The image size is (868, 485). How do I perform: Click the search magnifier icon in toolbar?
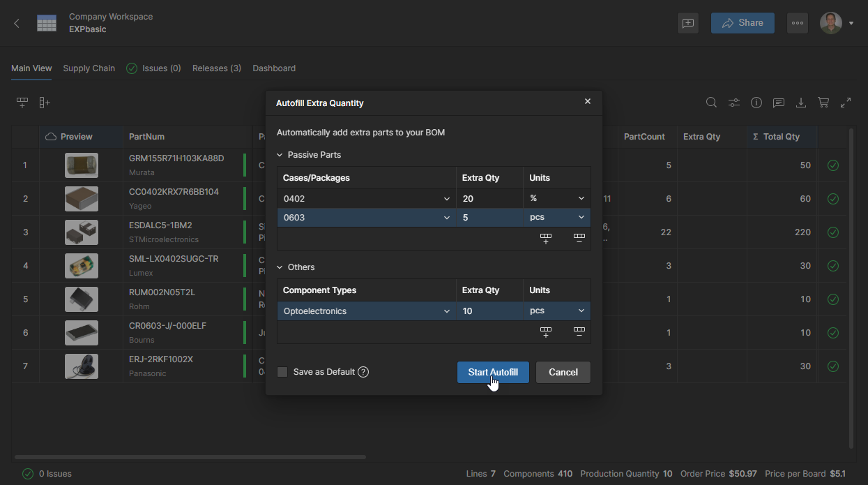tap(711, 103)
